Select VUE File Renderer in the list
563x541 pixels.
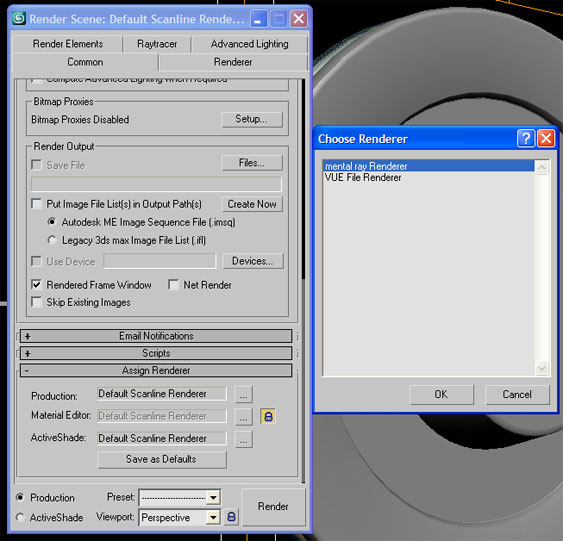[x=428, y=177]
